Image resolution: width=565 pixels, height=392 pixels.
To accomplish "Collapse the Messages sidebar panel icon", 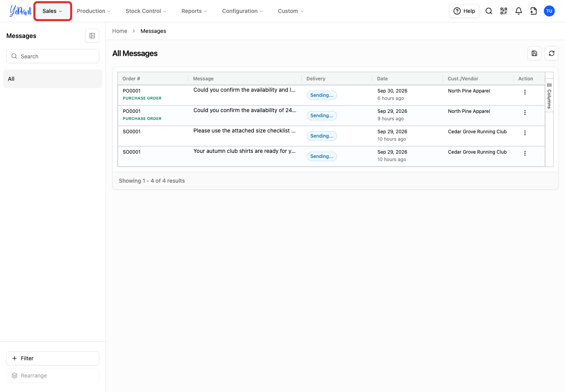I will click(x=92, y=36).
